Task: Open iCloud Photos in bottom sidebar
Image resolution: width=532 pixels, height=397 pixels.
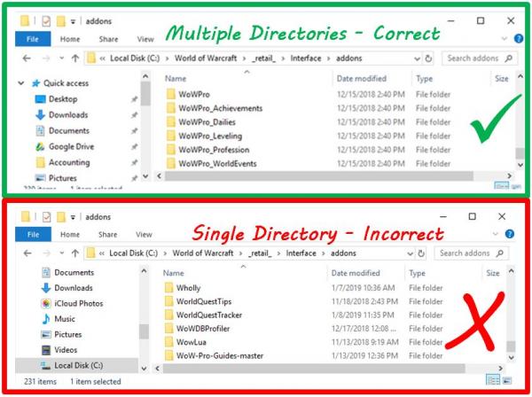Action: pos(72,303)
